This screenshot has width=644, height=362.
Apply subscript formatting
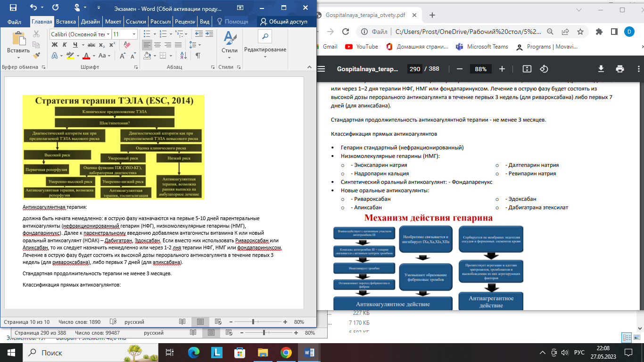pos(102,45)
